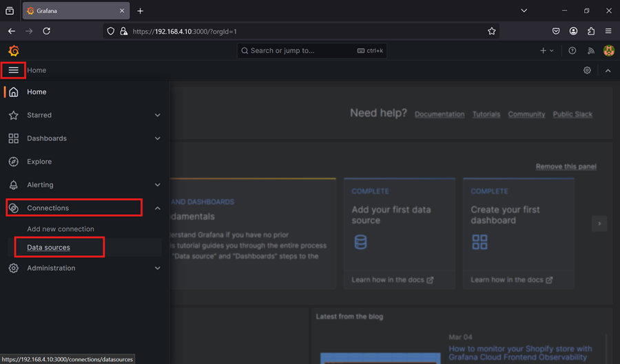Open the list all tabs dropdown
The width and height of the screenshot is (620, 364).
tap(524, 10)
